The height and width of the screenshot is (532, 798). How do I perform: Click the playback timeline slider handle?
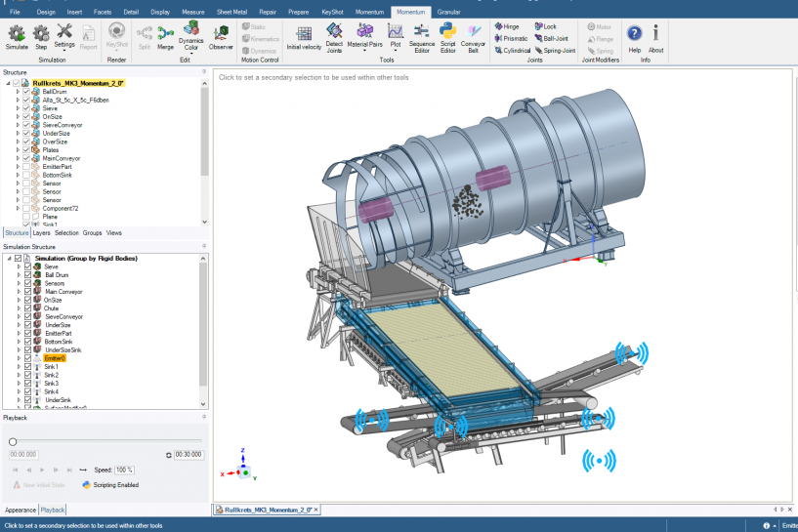[12, 441]
